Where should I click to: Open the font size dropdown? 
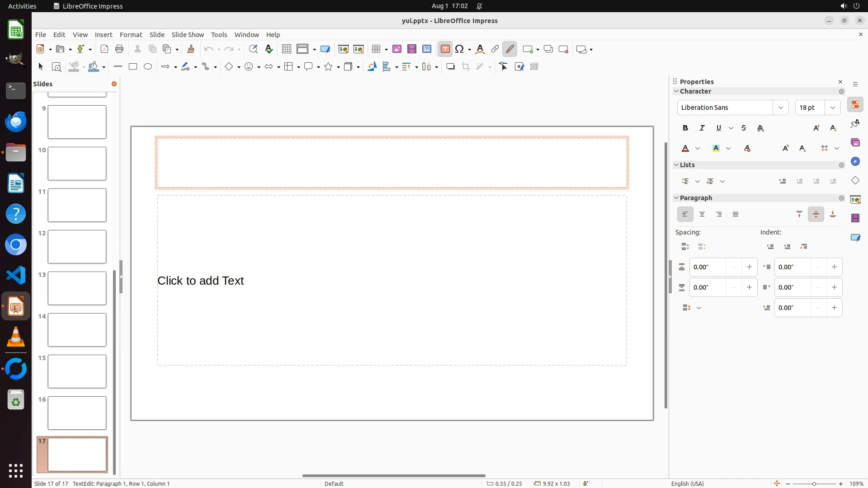[832, 108]
